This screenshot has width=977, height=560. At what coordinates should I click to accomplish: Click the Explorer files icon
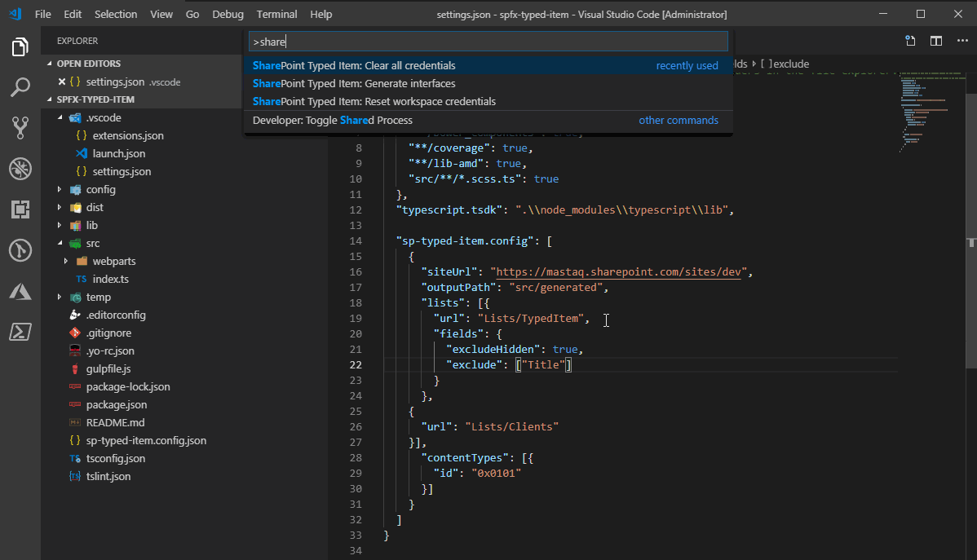point(20,47)
